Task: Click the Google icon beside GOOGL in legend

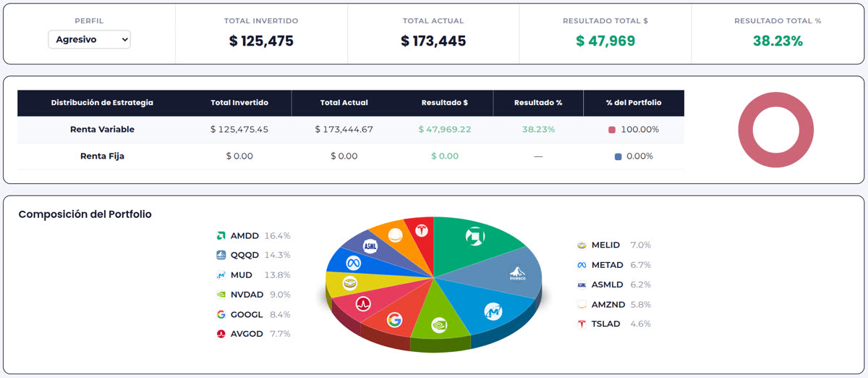Action: click(221, 314)
